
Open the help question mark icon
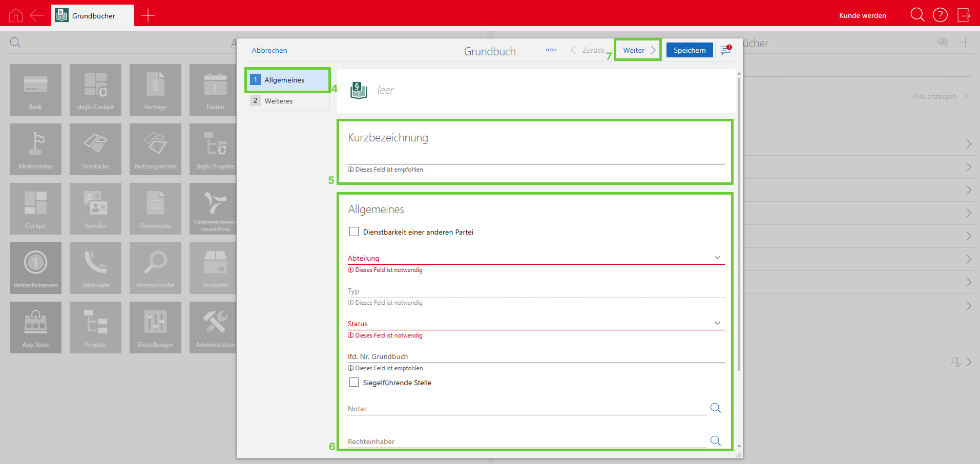pyautogui.click(x=940, y=15)
